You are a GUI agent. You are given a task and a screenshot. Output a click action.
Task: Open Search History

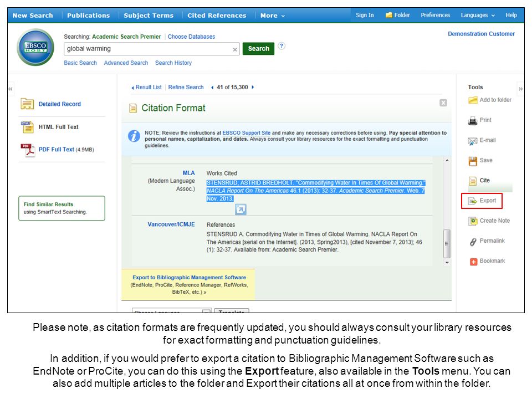pyautogui.click(x=173, y=63)
